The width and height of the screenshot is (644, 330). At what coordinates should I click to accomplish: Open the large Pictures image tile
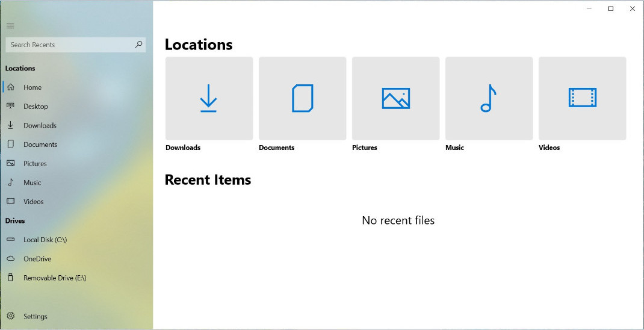pyautogui.click(x=395, y=99)
